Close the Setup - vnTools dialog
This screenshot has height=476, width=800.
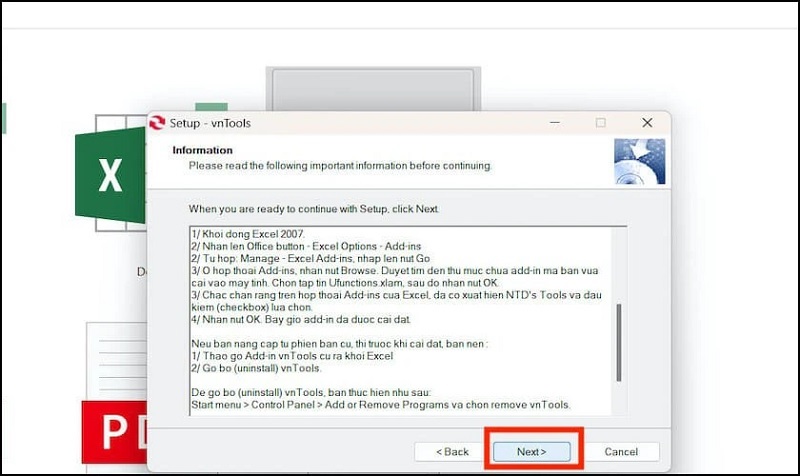tap(647, 123)
